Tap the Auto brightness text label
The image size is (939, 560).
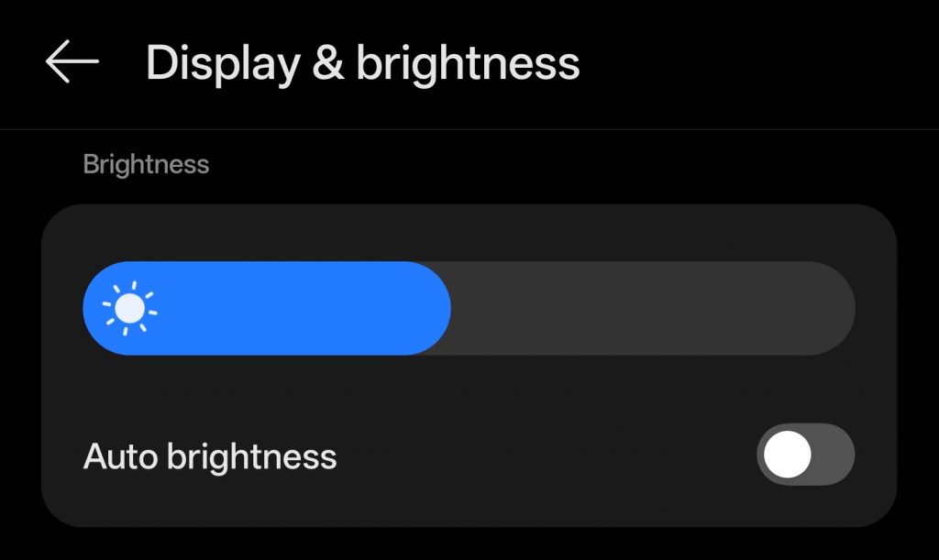click(x=210, y=456)
